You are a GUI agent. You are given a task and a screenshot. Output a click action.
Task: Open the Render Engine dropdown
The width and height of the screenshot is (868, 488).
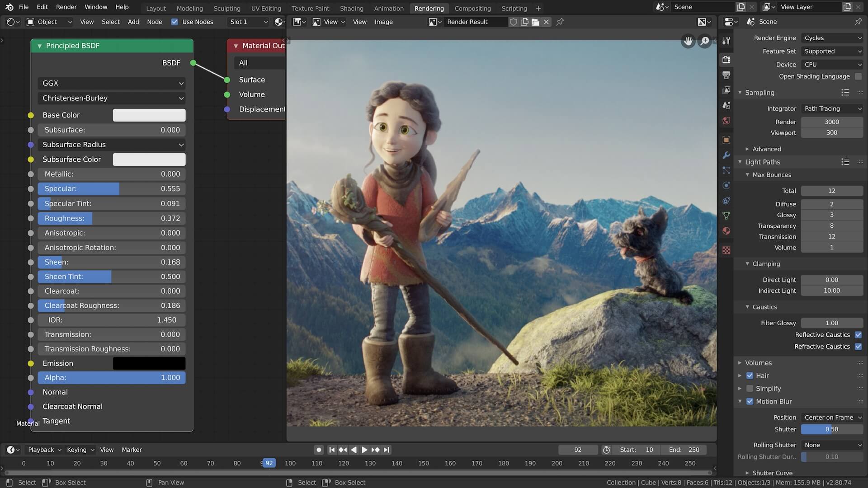[x=832, y=38]
